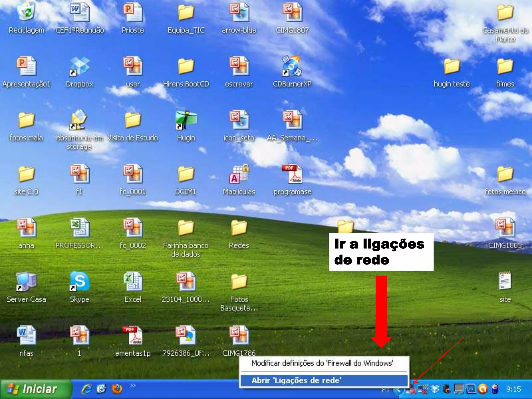Image resolution: width=532 pixels, height=399 pixels.
Task: Click the orange Avast tray icon
Action: (483, 389)
